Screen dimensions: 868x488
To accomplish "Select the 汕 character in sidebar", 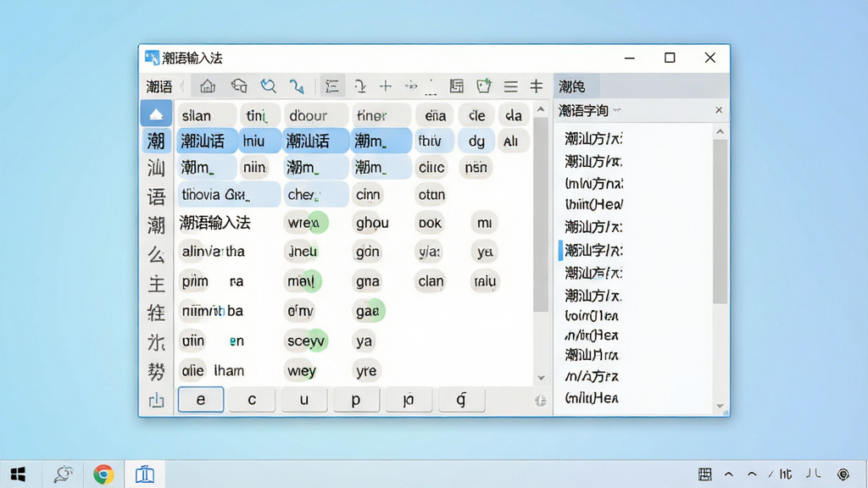I will pyautogui.click(x=156, y=169).
